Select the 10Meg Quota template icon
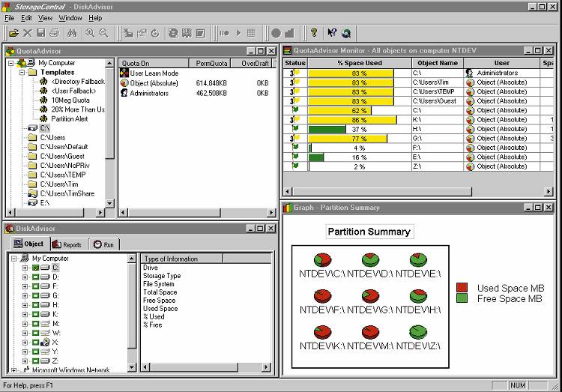Image resolution: width=562 pixels, height=392 pixels. 43,100
